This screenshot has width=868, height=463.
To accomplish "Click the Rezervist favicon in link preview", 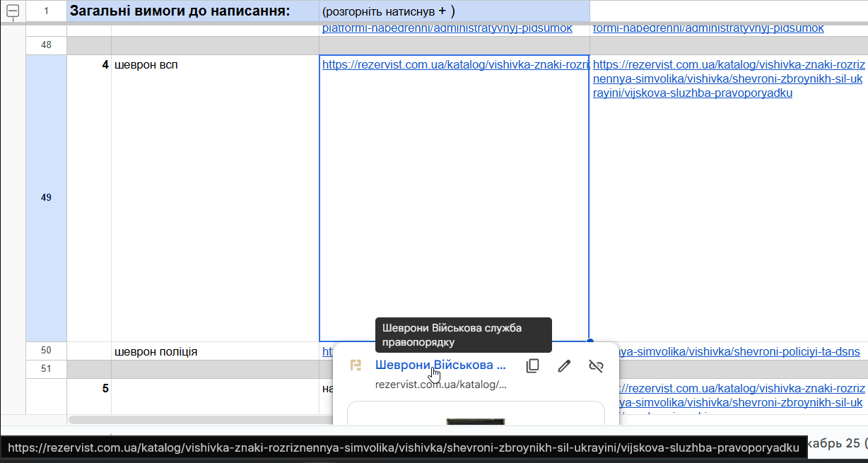I will pyautogui.click(x=356, y=365).
